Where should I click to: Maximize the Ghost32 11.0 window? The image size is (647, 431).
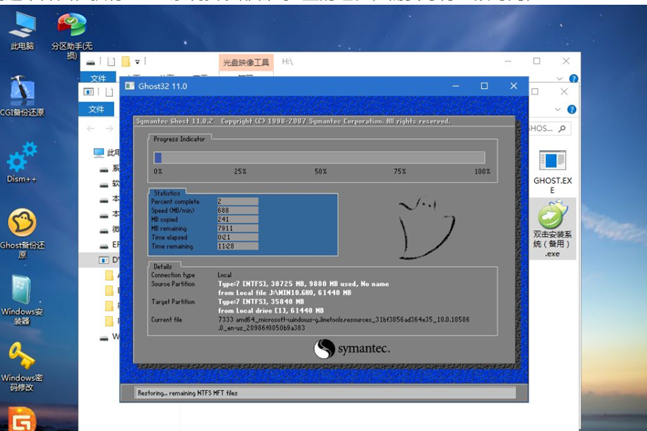(x=484, y=86)
